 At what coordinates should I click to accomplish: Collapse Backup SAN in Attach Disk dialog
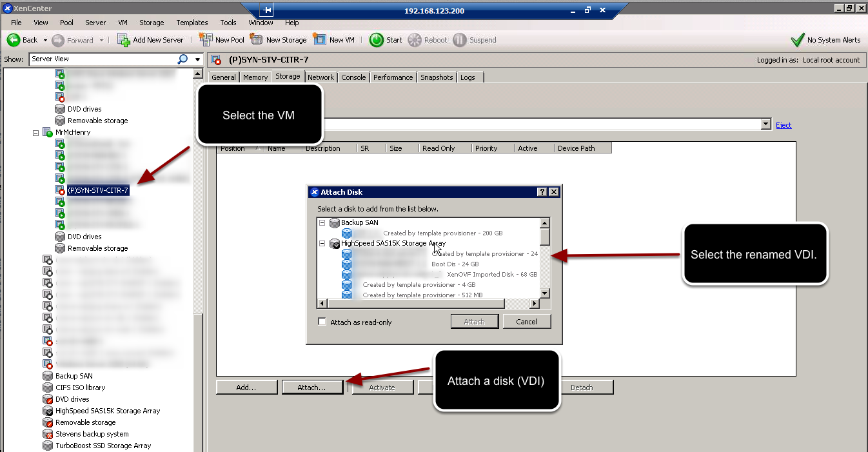(x=322, y=222)
